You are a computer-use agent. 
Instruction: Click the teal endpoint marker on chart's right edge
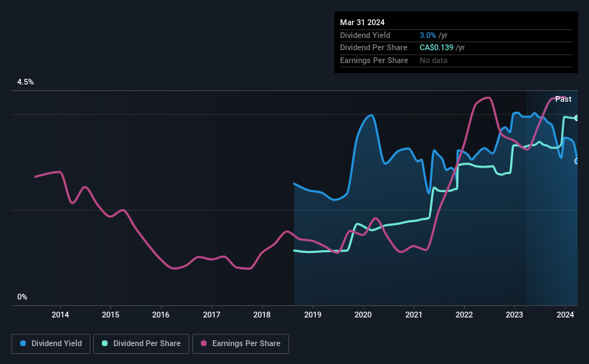point(577,118)
